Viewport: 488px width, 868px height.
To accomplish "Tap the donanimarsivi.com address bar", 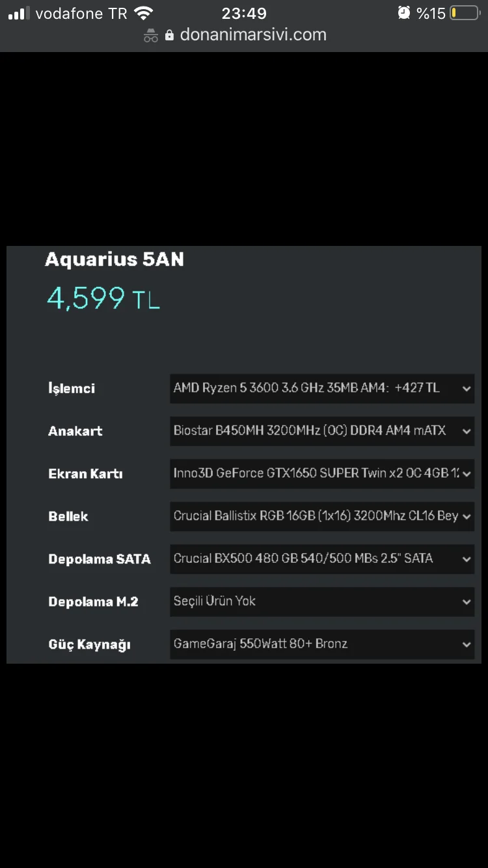I will (254, 34).
